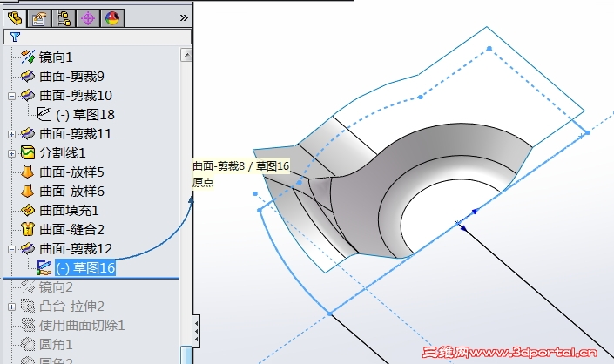Image resolution: width=614 pixels, height=364 pixels.
Task: Switch to the ConfigurationManager tab
Action: coord(64,18)
